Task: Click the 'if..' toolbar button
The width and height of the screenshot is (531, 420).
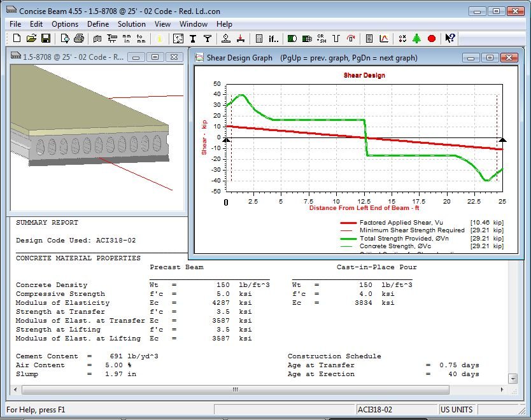Action: coord(273,39)
